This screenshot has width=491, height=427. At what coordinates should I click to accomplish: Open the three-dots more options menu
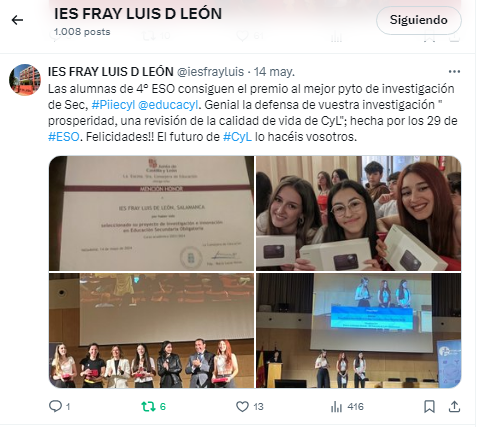[x=454, y=72]
